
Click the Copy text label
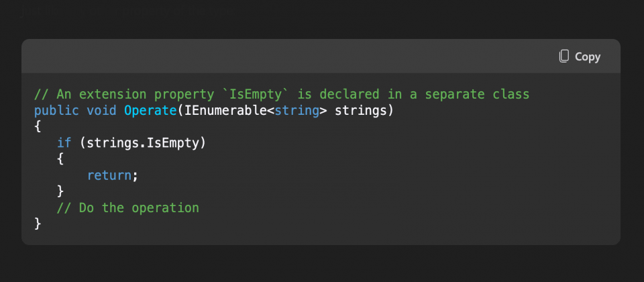pyautogui.click(x=588, y=56)
